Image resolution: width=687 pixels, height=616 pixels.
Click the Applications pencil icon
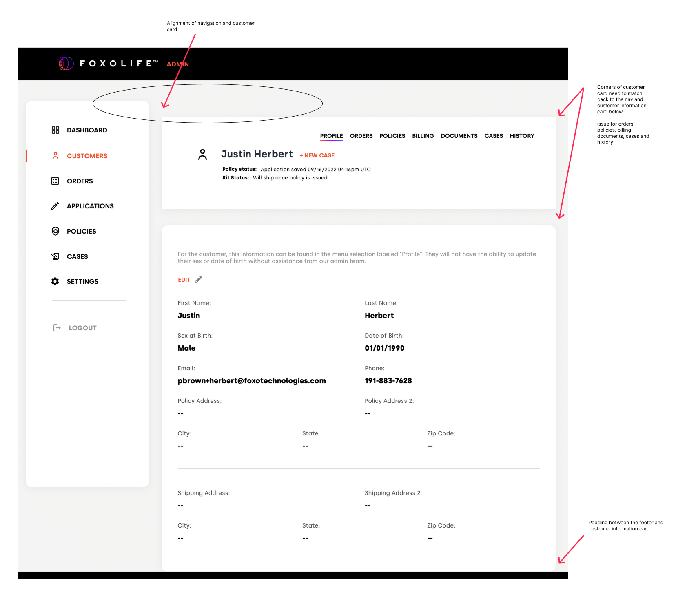(55, 206)
